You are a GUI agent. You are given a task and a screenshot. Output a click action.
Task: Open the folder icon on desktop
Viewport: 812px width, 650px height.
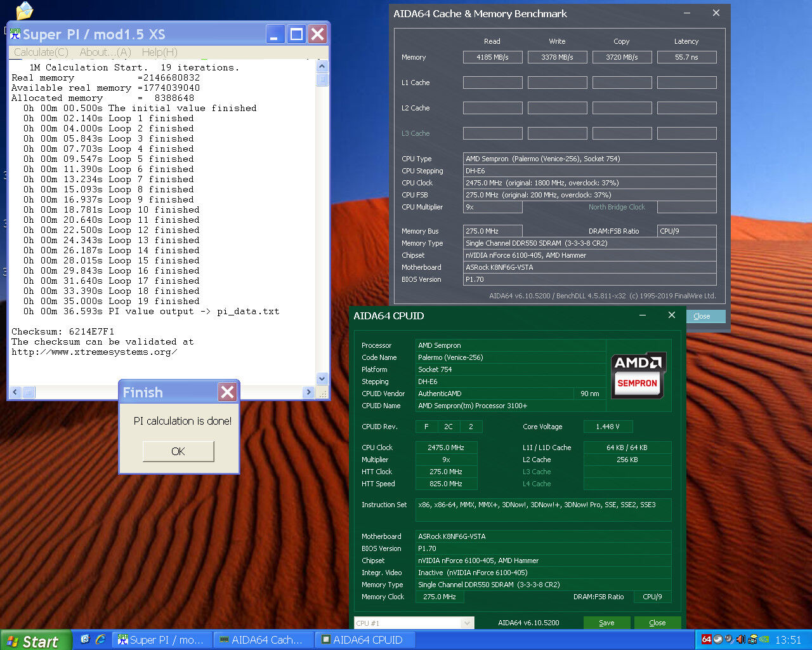pos(24,10)
